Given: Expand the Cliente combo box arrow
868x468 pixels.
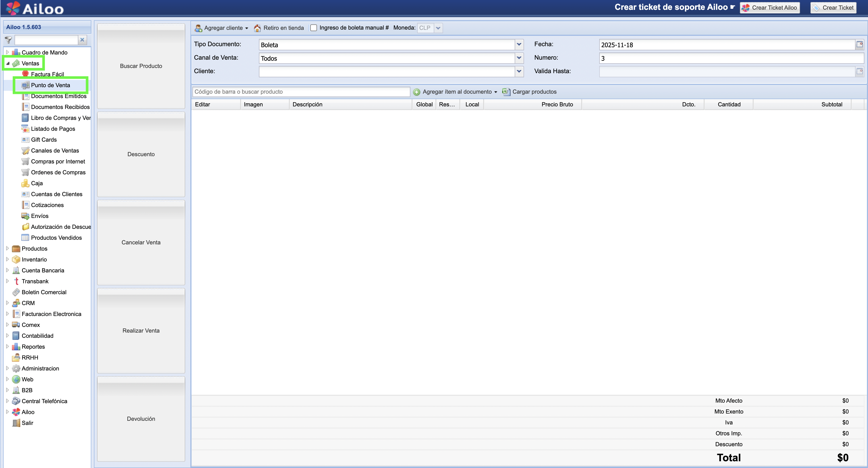Looking at the screenshot, I should click(x=519, y=71).
